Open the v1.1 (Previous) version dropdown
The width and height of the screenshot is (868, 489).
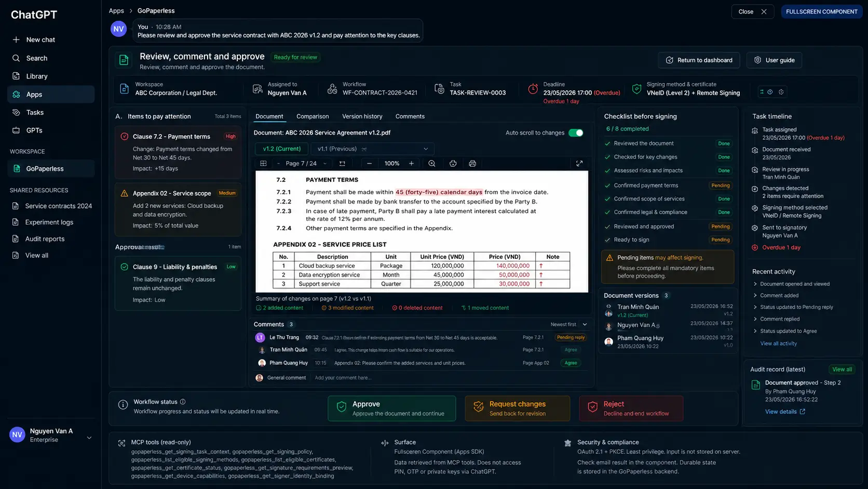pos(372,149)
